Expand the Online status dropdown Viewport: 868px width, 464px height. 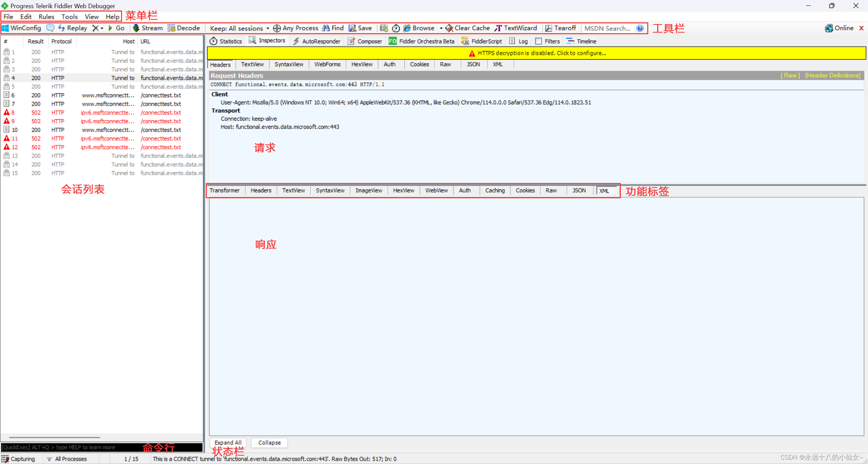[840, 28]
